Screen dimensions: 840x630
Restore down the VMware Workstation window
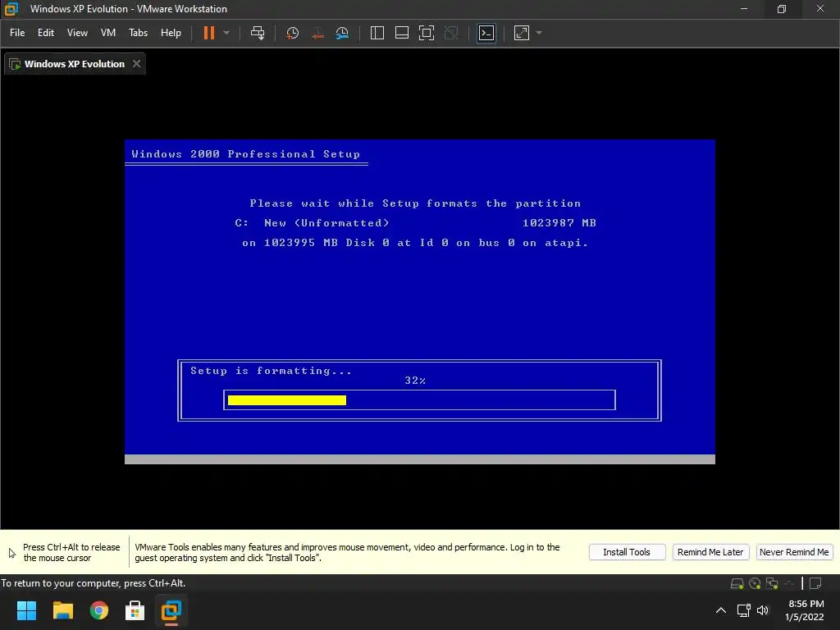click(x=782, y=8)
